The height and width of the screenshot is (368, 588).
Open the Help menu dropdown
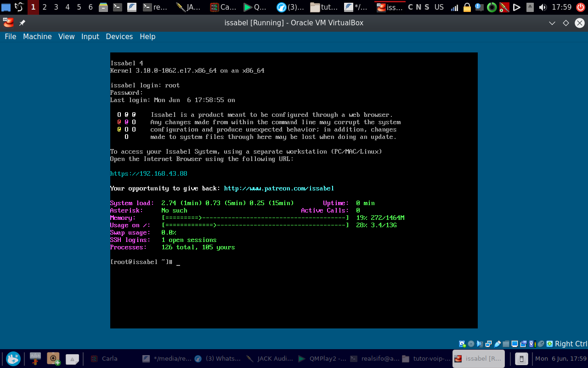[147, 37]
